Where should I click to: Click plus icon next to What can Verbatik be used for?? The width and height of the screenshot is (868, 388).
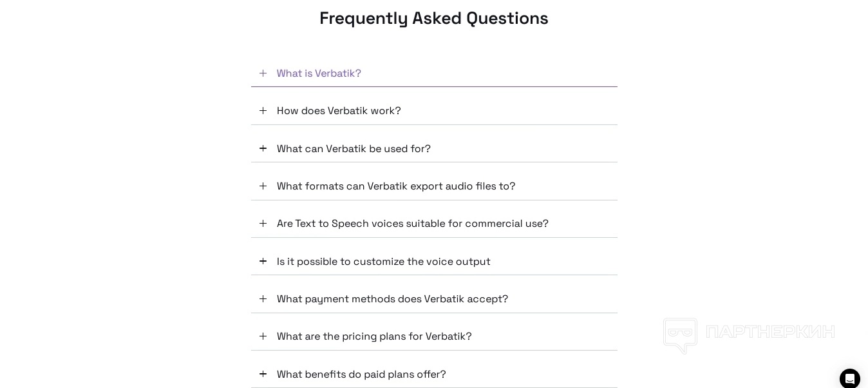pos(263,149)
